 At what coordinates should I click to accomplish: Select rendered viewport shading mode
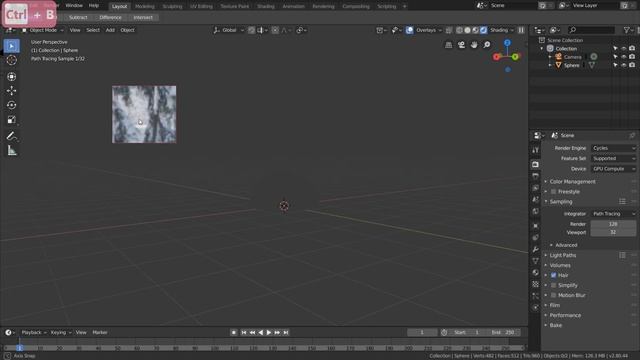click(x=483, y=30)
